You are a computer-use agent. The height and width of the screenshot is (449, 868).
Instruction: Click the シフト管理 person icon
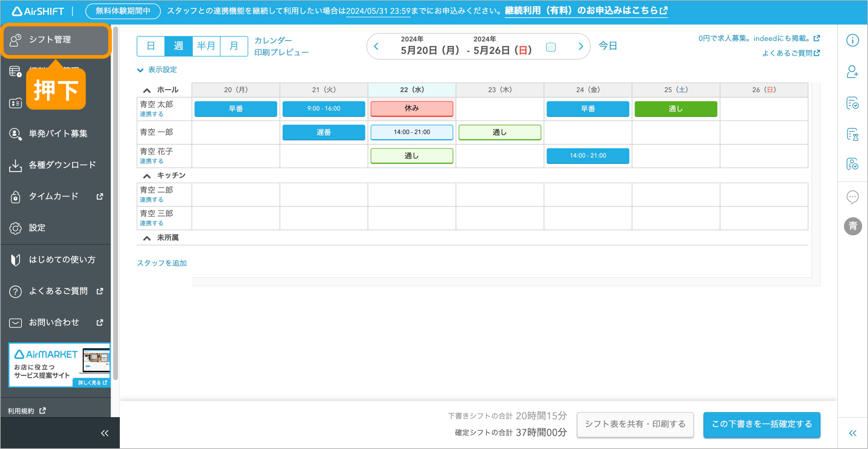pyautogui.click(x=15, y=40)
